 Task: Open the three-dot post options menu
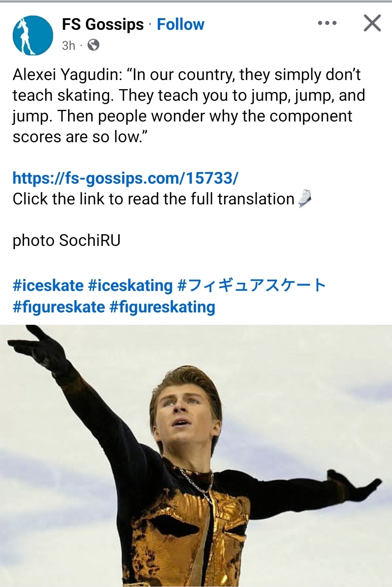(x=327, y=23)
